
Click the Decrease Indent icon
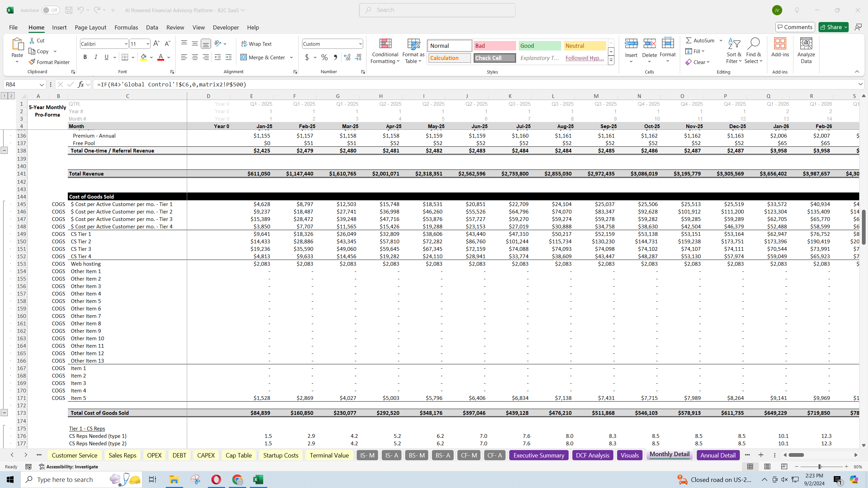[x=218, y=57]
